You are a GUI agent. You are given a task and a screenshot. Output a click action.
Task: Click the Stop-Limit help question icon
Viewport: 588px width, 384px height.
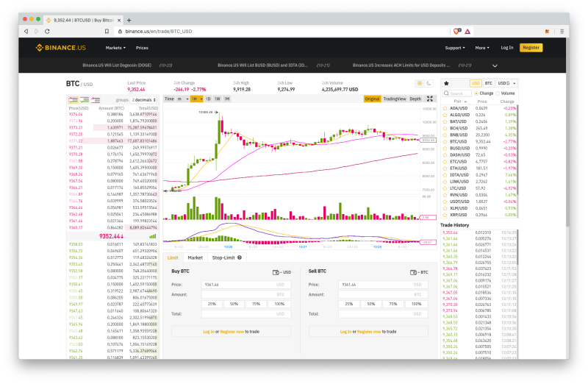click(x=240, y=257)
